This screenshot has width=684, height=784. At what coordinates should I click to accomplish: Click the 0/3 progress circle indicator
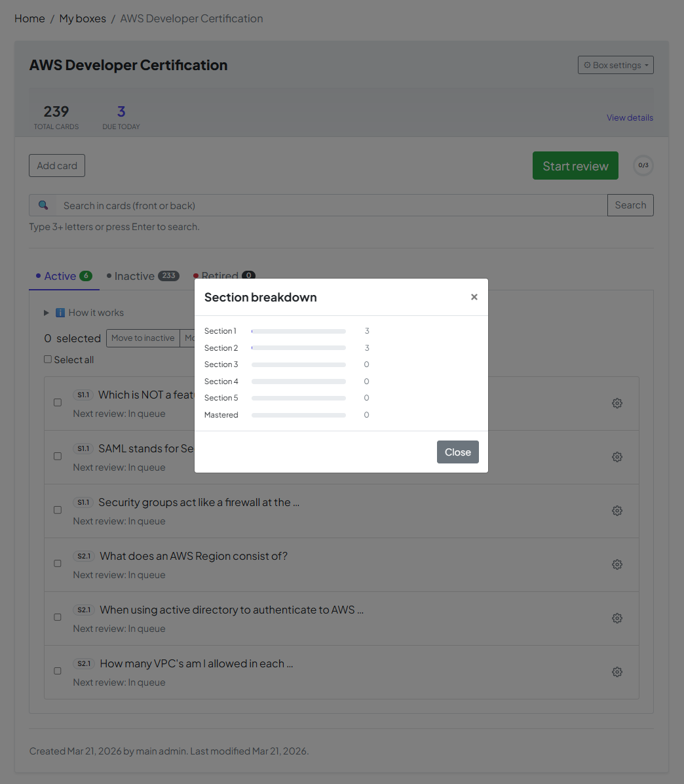click(643, 165)
